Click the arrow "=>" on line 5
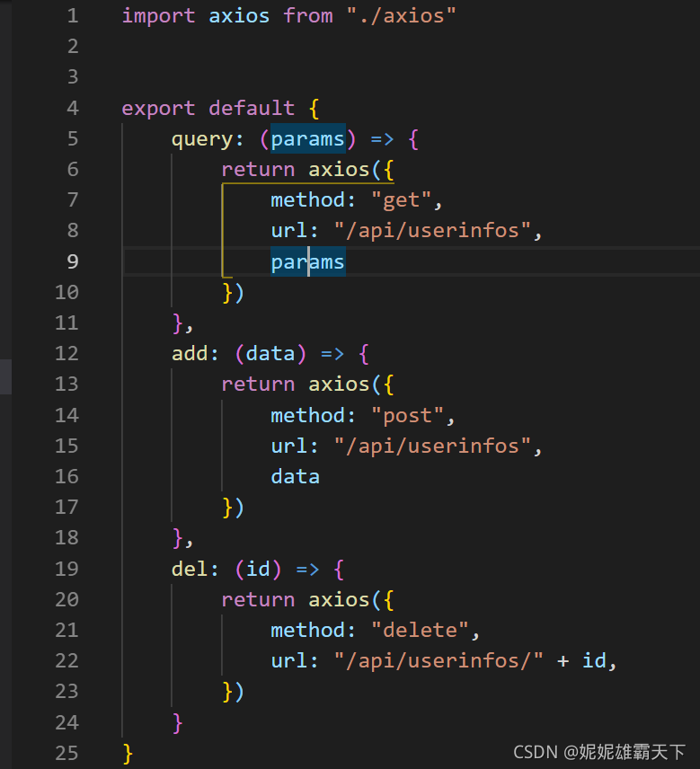Screen dimensions: 700x769 (382, 139)
